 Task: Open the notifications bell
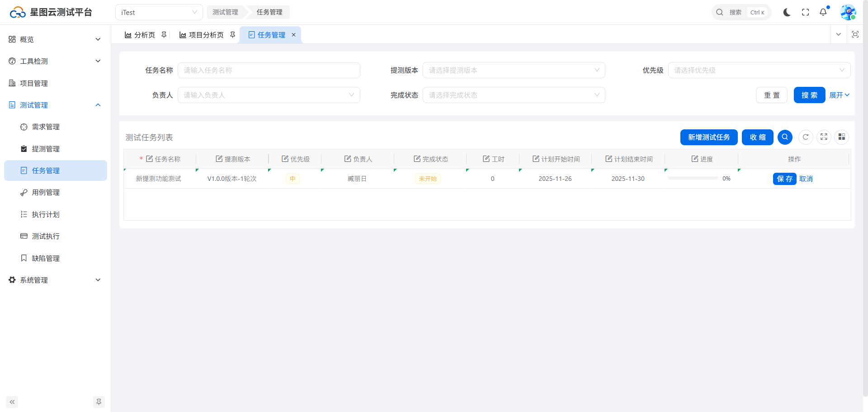823,12
